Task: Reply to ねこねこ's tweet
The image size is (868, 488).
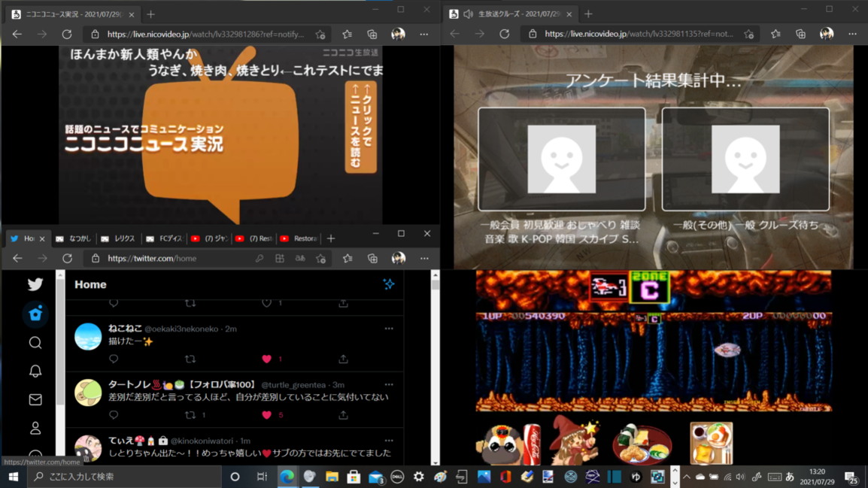Action: pyautogui.click(x=114, y=359)
